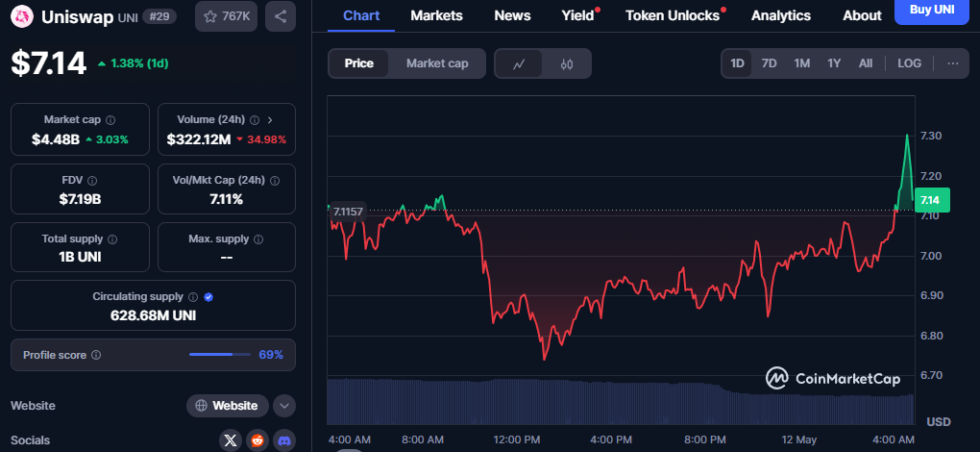Click the verified badge on Circulating supply
This screenshot has width=980, height=452.
tap(208, 297)
